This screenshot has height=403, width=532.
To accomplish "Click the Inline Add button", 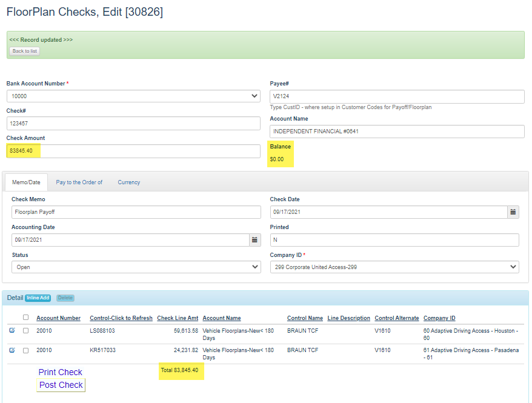I will 38,298.
